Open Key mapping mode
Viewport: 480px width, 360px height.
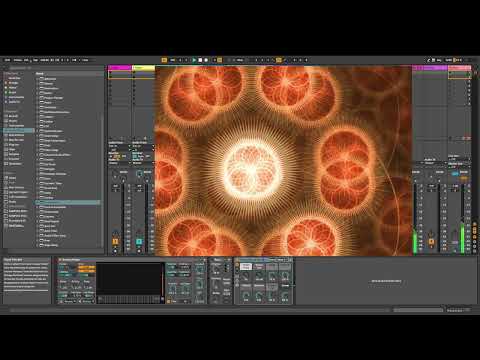point(439,60)
